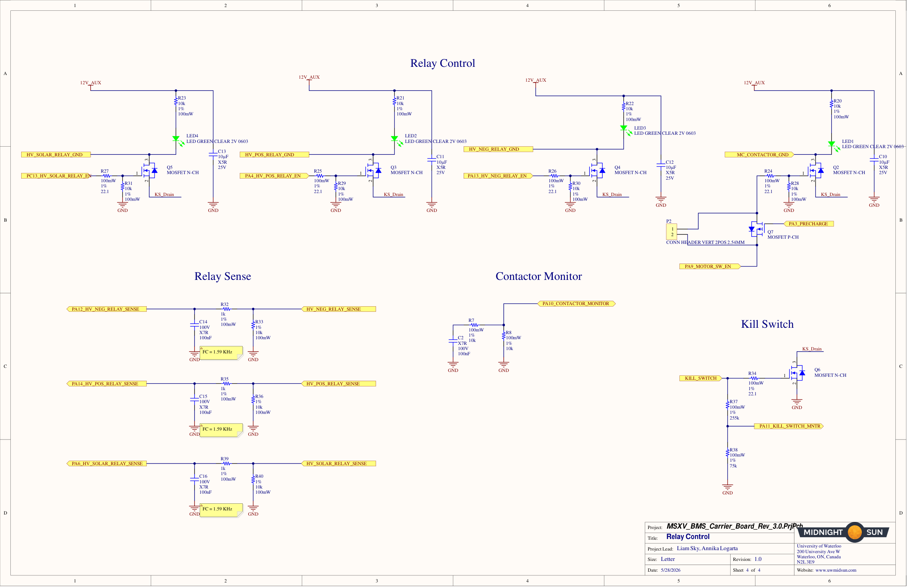Select capacitor C12 symbol
908x588 pixels.
pos(661,165)
